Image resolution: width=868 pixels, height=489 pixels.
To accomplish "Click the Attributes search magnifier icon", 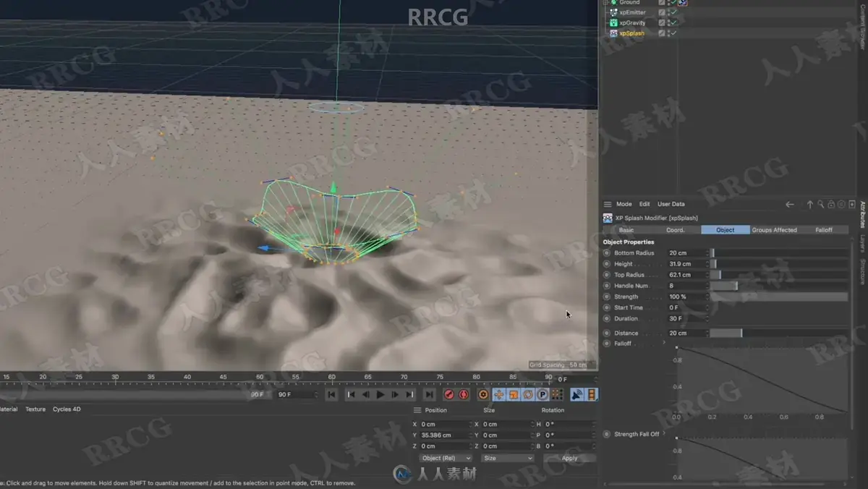I will point(822,205).
